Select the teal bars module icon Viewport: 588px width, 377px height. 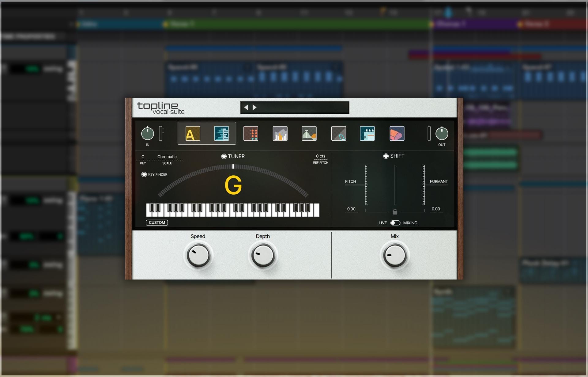tap(221, 134)
